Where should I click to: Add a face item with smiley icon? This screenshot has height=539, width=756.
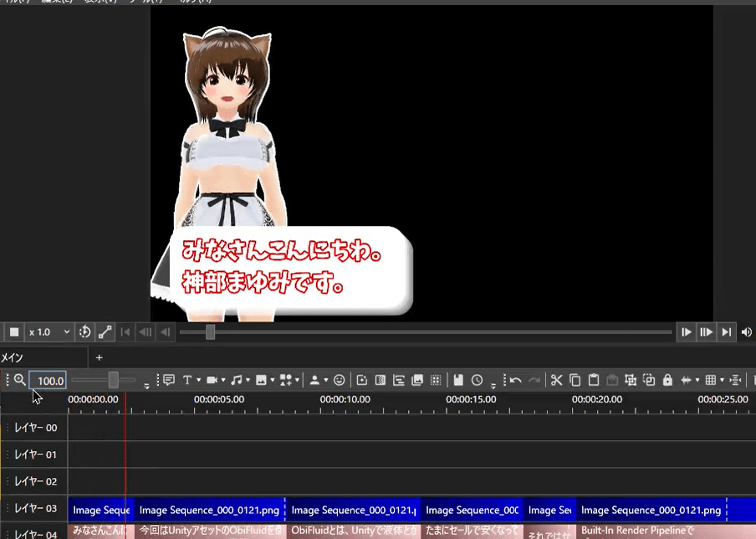(x=340, y=380)
